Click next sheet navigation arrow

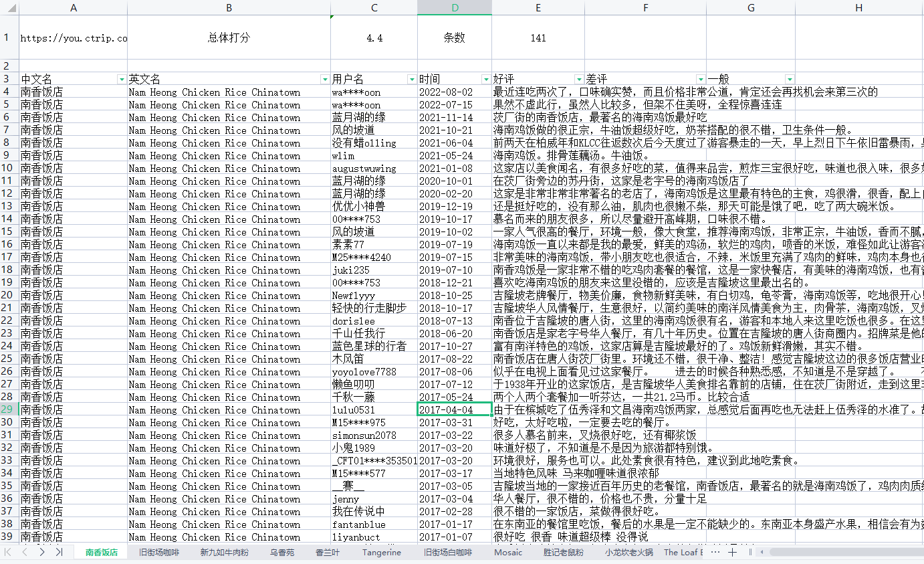(41, 552)
